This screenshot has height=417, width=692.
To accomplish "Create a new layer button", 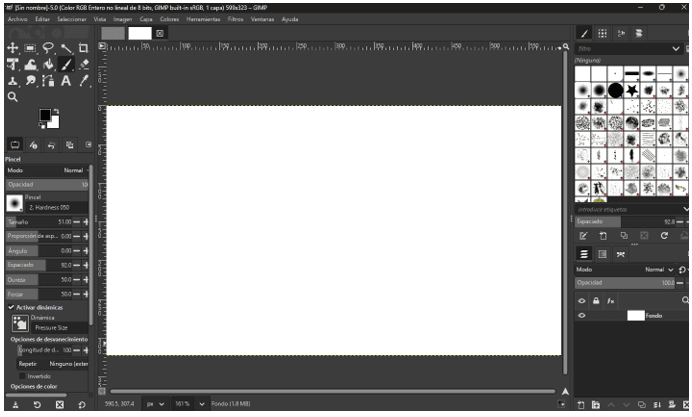I will (x=581, y=405).
